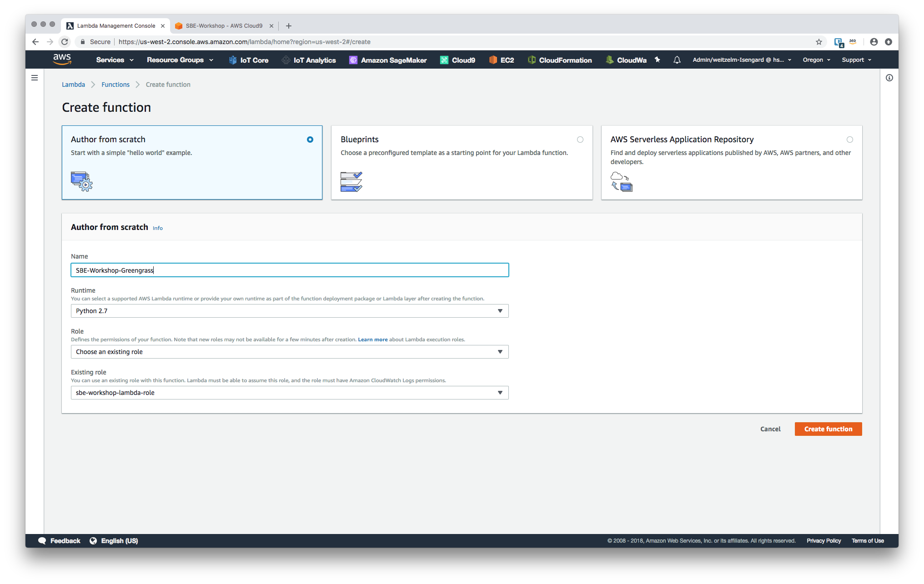
Task: Select the Author from scratch radio button
Action: (x=310, y=140)
